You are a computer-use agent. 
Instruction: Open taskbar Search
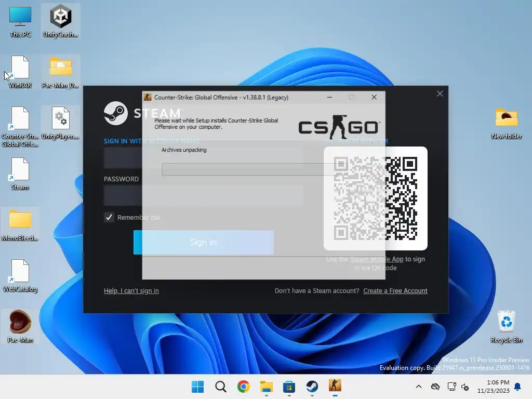tap(220, 387)
